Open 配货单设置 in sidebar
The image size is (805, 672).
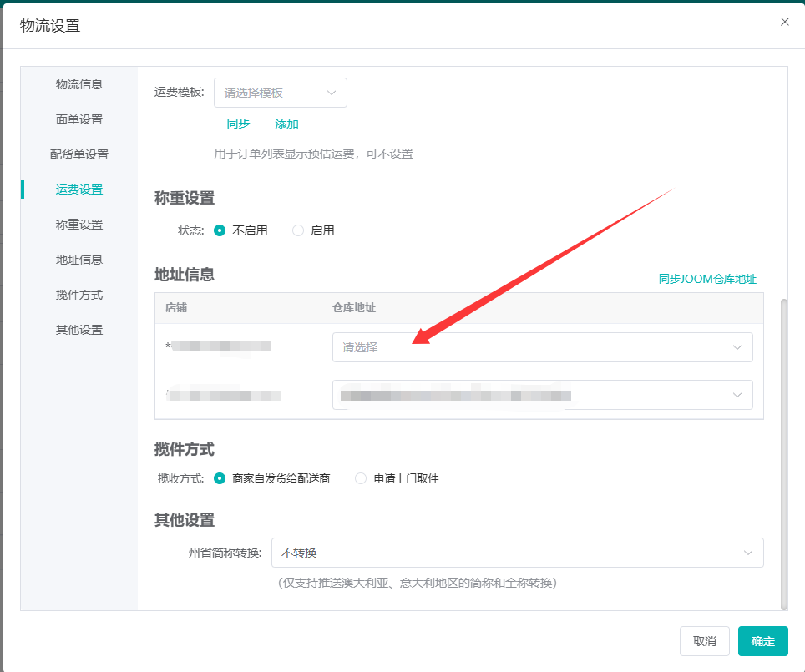point(79,154)
